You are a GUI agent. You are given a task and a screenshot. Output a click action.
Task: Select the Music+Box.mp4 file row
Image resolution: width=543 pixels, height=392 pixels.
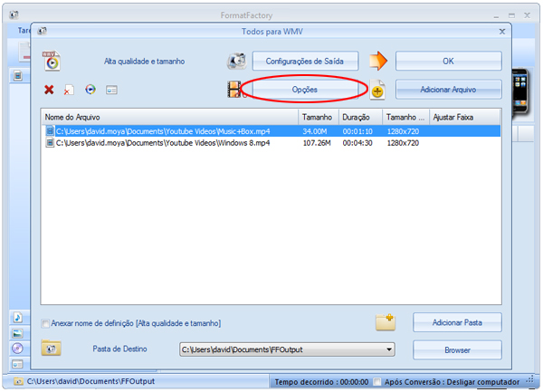tap(172, 130)
